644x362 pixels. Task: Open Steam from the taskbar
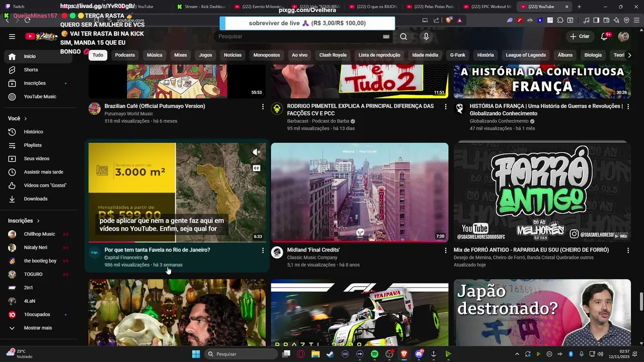[x=330, y=354]
